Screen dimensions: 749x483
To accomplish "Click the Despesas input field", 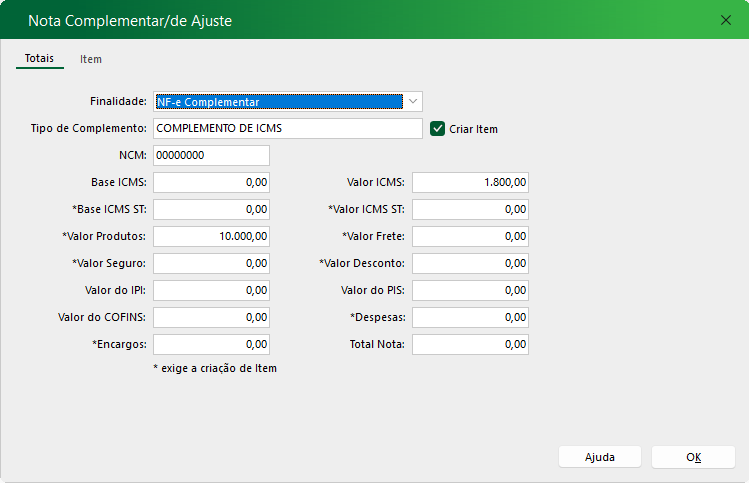I will (470, 318).
